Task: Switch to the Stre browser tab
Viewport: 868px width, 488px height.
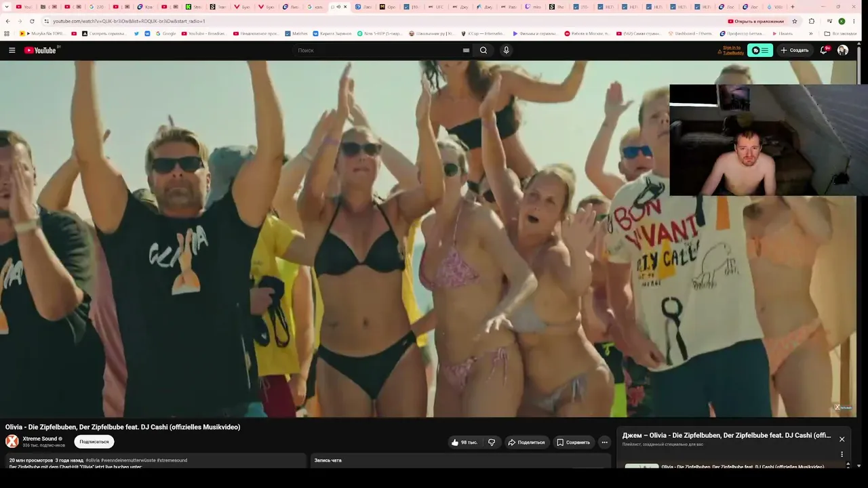Action: 194,7
